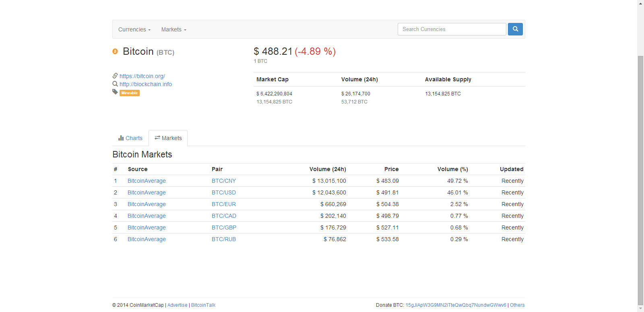Image resolution: width=644 pixels, height=312 pixels.
Task: Click the bar chart icon on Charts tab
Action: coord(121,138)
